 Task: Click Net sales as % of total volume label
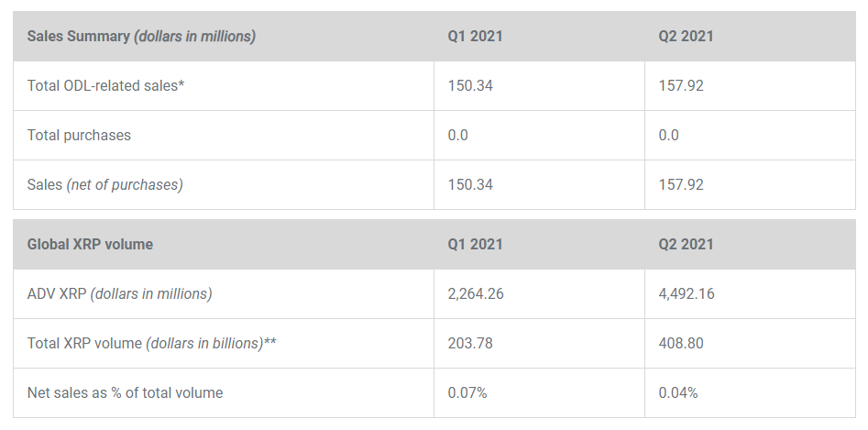(125, 393)
